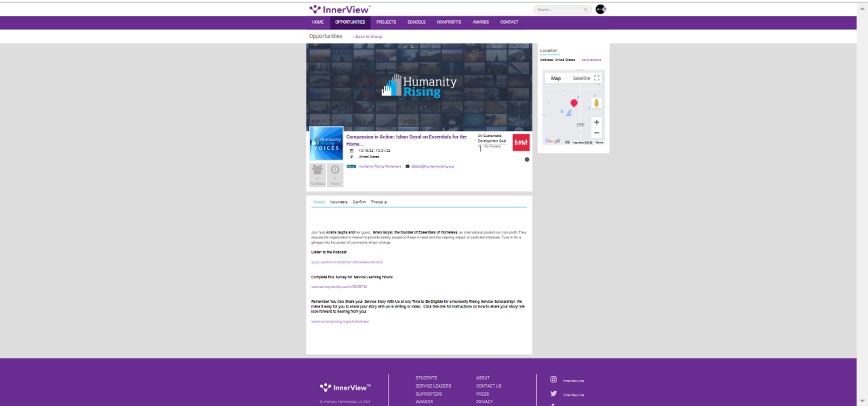Open the NONPROFITS menu item
The image size is (868, 406).
click(x=449, y=22)
